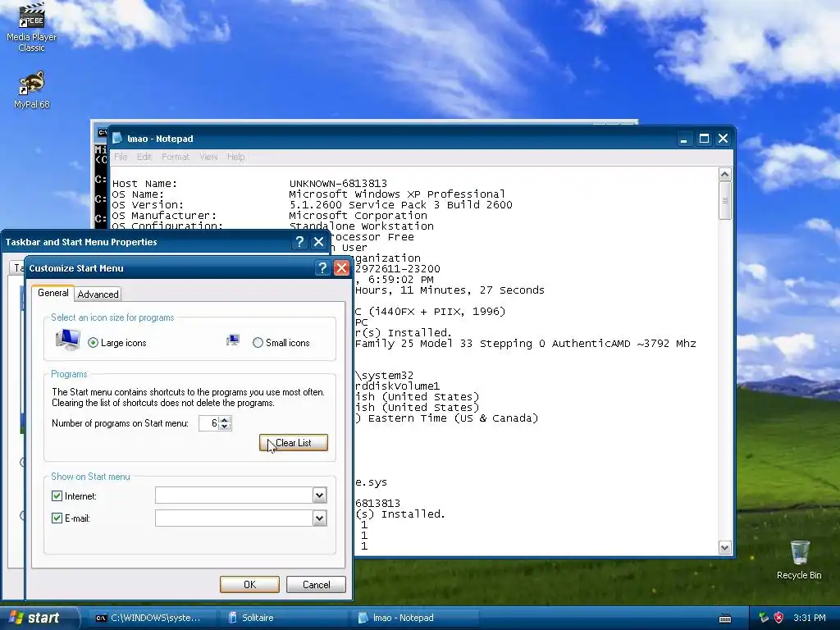Image resolution: width=840 pixels, height=630 pixels.
Task: Click the Microsoft Corporation text in Notepad
Action: tap(358, 216)
